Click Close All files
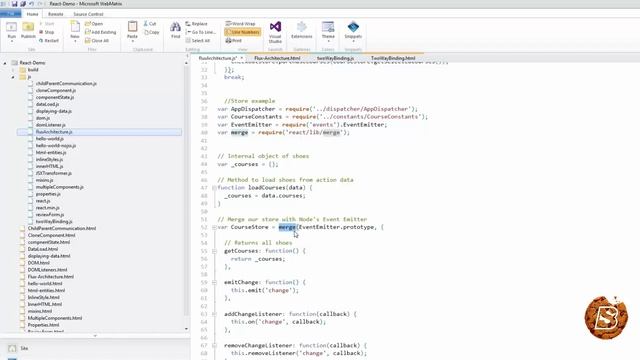 (97, 41)
